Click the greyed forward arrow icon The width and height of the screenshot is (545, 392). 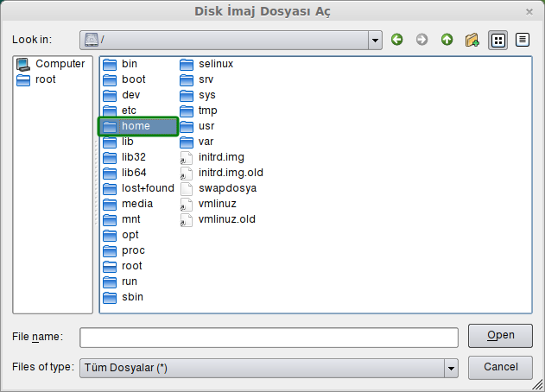click(422, 40)
